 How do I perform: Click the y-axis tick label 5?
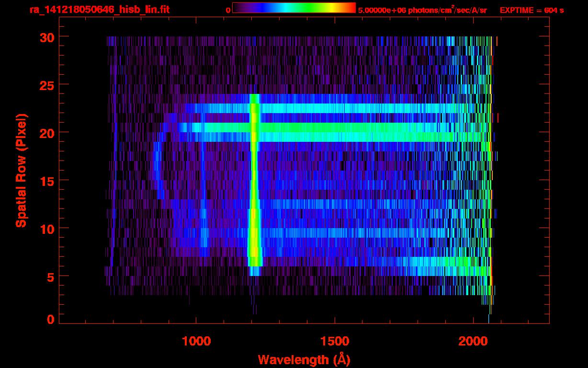[50, 276]
